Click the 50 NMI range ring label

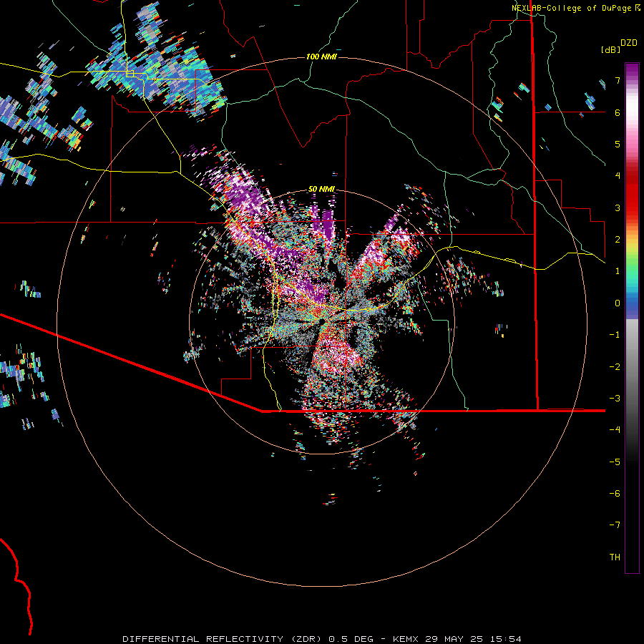coord(321,190)
